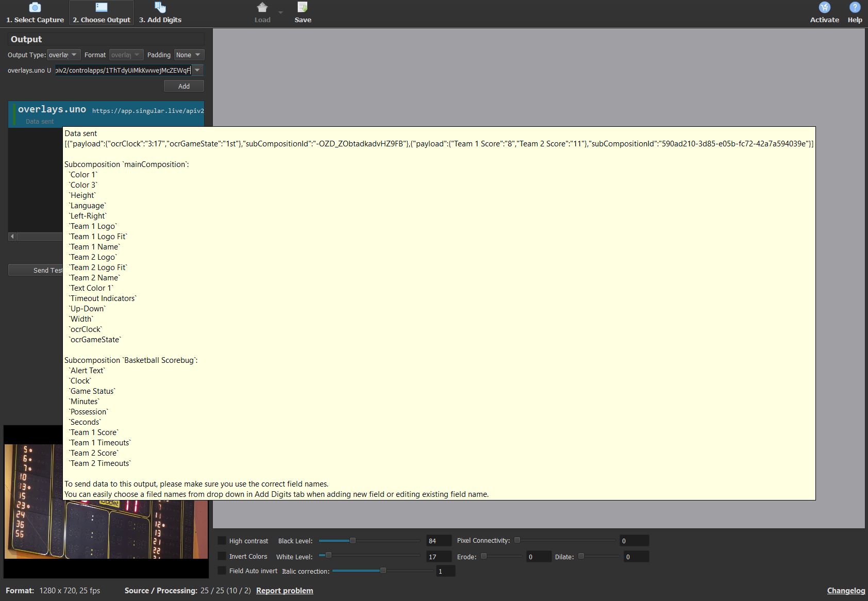
Task: Open the Activate cart icon
Action: click(824, 8)
